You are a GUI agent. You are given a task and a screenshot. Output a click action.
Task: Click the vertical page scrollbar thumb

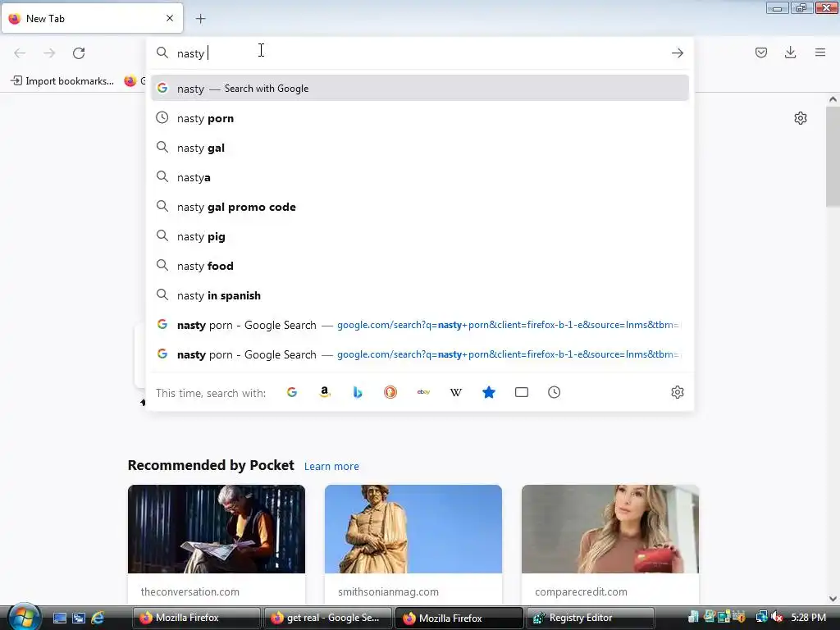point(833,157)
